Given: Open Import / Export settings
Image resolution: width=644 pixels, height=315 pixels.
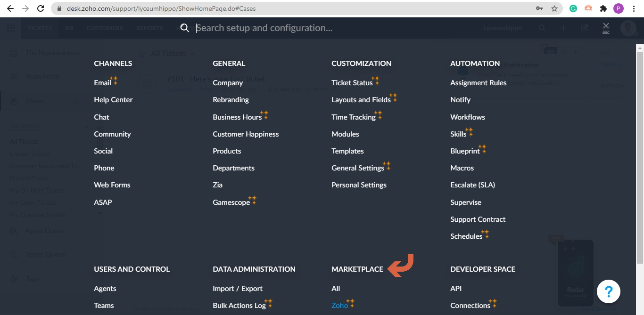Looking at the screenshot, I should [x=238, y=288].
